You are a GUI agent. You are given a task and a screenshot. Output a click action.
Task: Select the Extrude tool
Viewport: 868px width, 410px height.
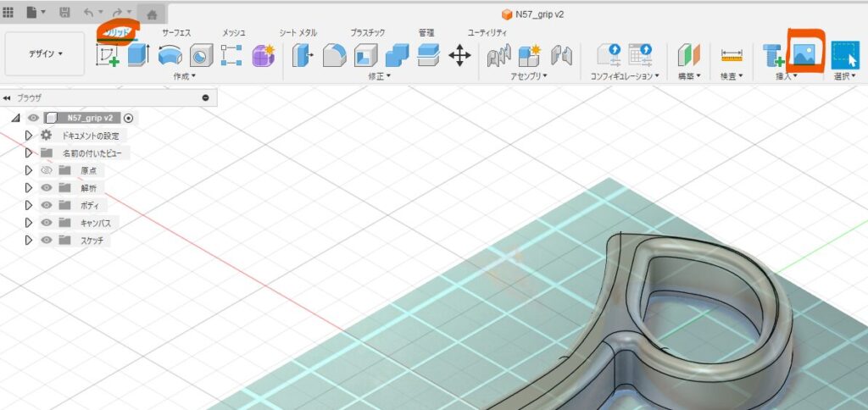point(139,56)
